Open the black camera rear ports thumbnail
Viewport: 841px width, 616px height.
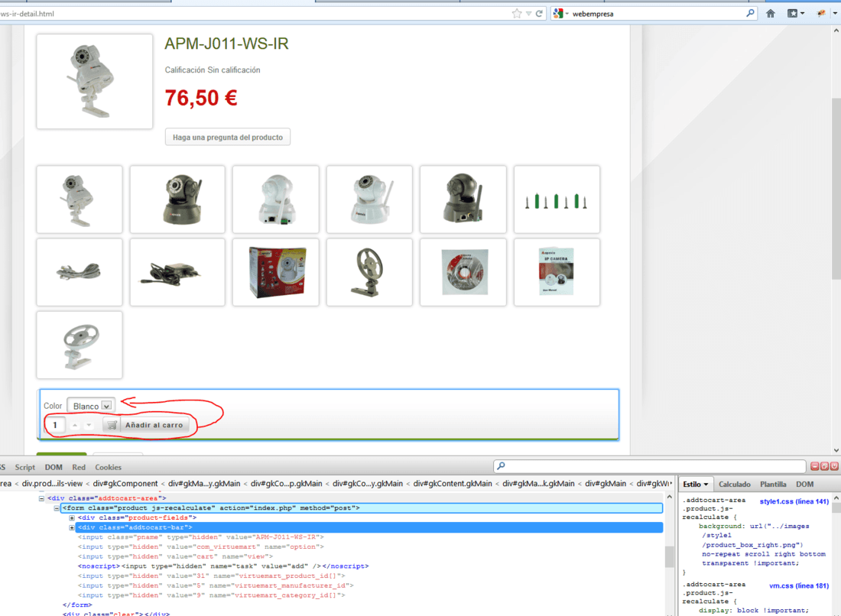pyautogui.click(x=463, y=199)
